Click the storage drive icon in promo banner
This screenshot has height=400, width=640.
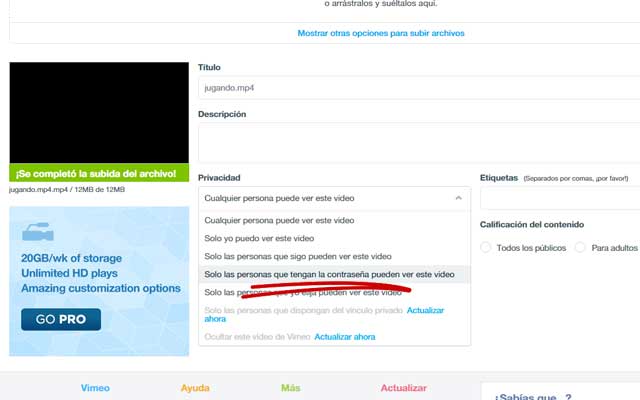38,232
